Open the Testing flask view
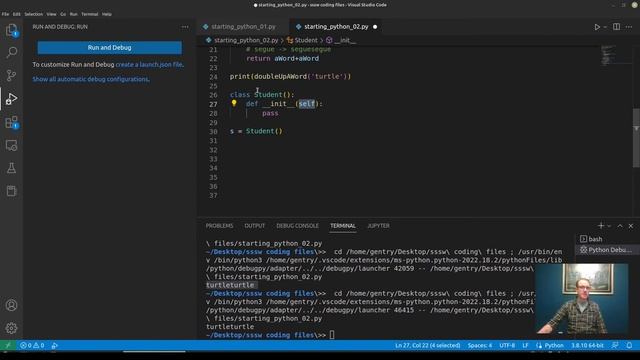Image resolution: width=640 pixels, height=360 pixels. [x=11, y=168]
